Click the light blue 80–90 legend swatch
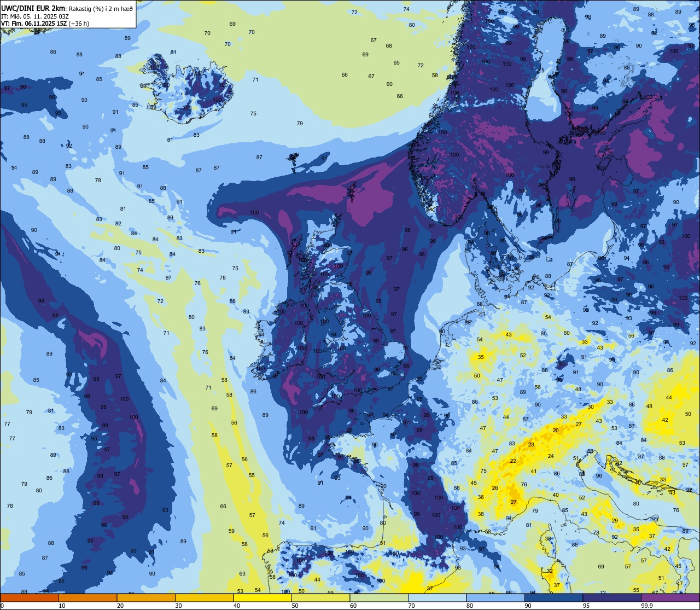The image size is (700, 610). click(495, 597)
